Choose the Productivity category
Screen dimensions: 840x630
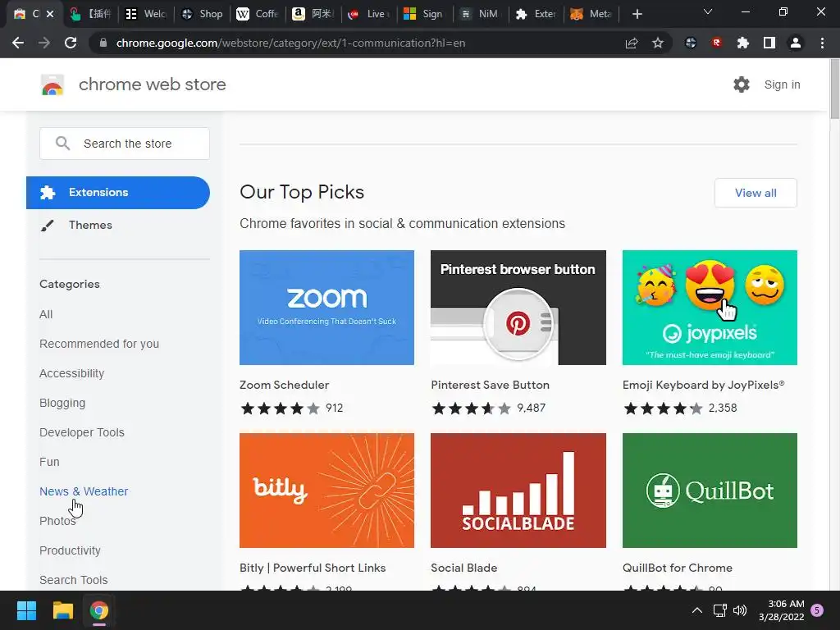pos(71,550)
